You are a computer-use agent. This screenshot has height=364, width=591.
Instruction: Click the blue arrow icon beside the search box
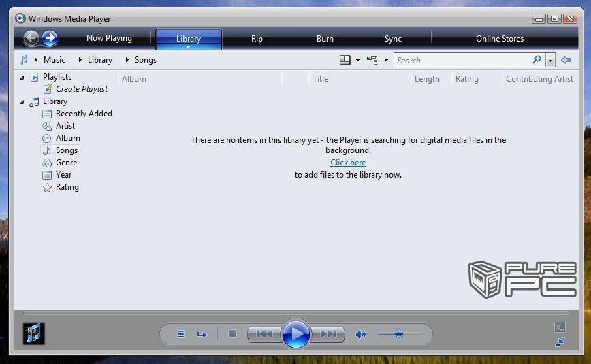click(566, 60)
